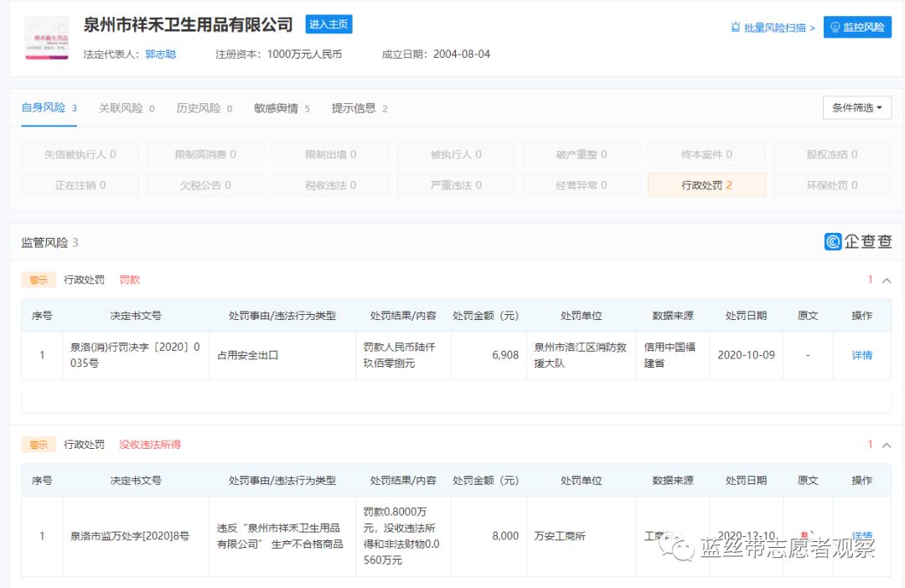
Task: Click the 警示 badge in the 没收违法所得 section
Action: click(x=39, y=445)
